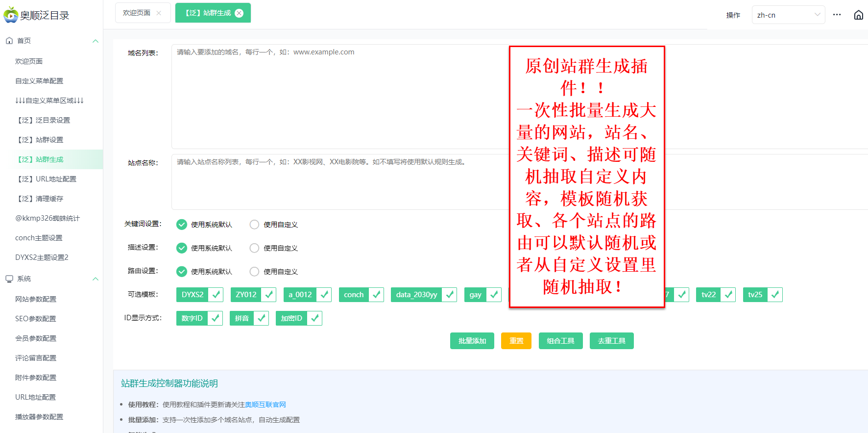This screenshot has height=433, width=868.
Task: Click the 奥顺泛目录 logo icon
Action: pos(11,15)
